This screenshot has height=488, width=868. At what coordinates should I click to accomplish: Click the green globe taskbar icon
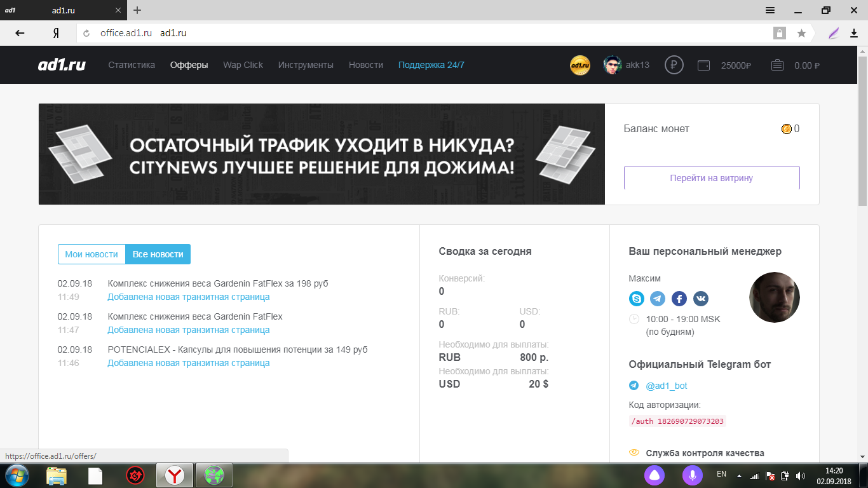pos(214,475)
